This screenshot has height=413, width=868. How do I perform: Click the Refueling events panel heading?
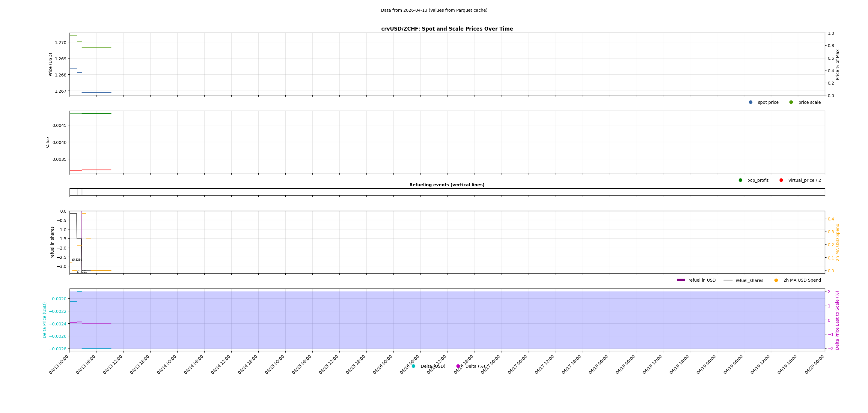pyautogui.click(x=447, y=185)
